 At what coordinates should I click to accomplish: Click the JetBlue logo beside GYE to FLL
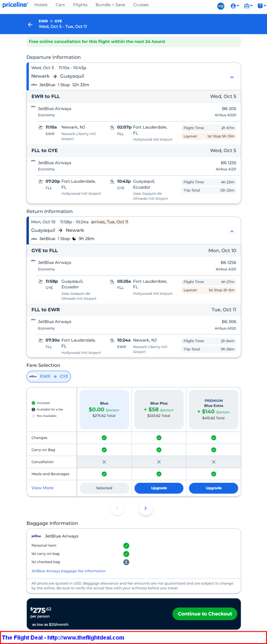coord(33,261)
